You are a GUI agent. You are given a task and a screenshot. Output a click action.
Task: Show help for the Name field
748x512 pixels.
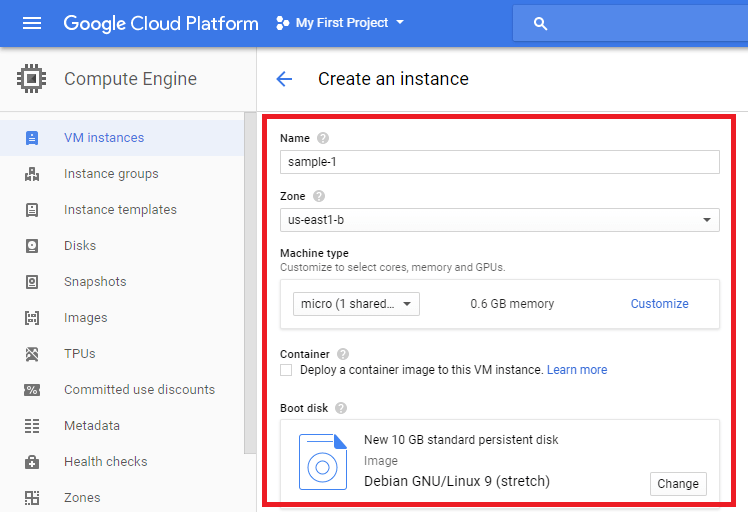coord(323,138)
